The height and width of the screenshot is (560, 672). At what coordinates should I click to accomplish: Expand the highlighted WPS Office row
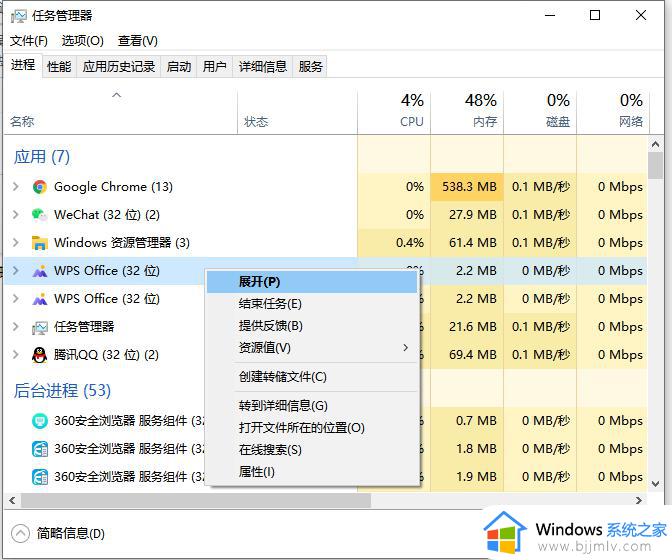click(16, 271)
